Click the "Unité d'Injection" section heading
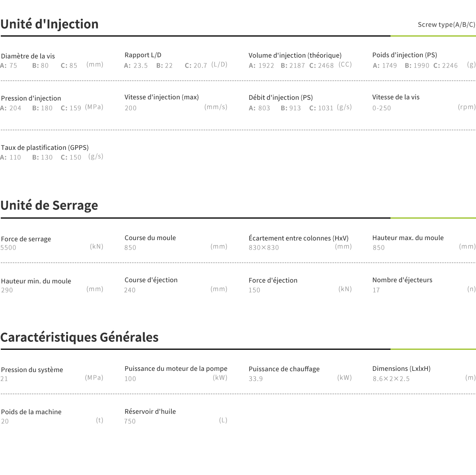This screenshot has height=475, width=476. [x=50, y=24]
